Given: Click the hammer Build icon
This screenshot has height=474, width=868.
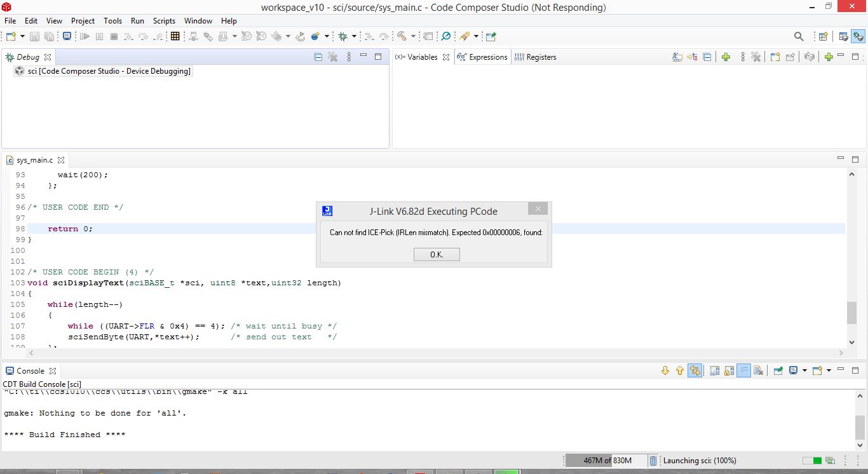Looking at the screenshot, I should 402,36.
